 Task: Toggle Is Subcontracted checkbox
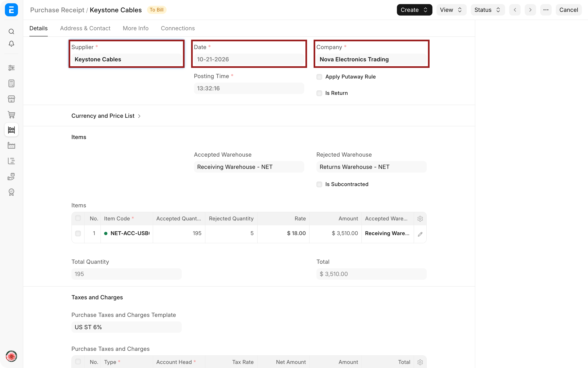[x=319, y=184]
